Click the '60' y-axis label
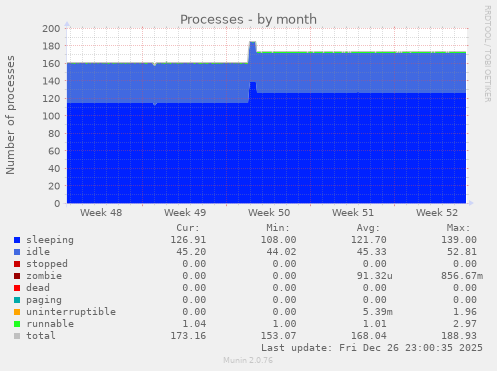497x371 pixels. pos(54,151)
